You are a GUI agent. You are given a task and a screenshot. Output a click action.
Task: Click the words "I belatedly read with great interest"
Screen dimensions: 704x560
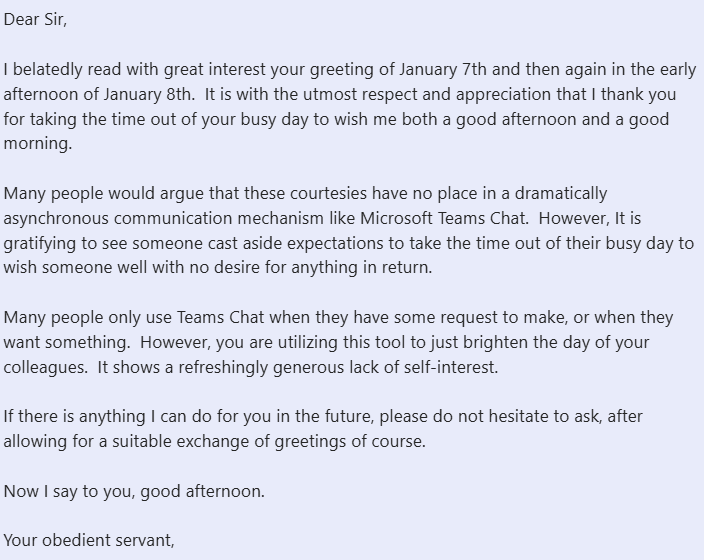click(x=137, y=70)
